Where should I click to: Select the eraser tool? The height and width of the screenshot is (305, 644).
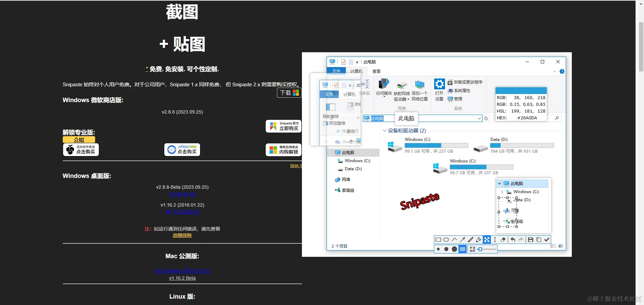503,240
